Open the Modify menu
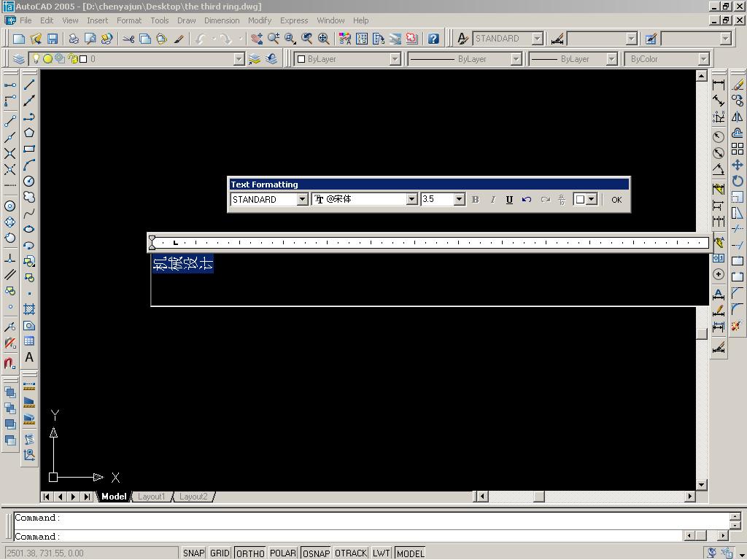 point(260,20)
